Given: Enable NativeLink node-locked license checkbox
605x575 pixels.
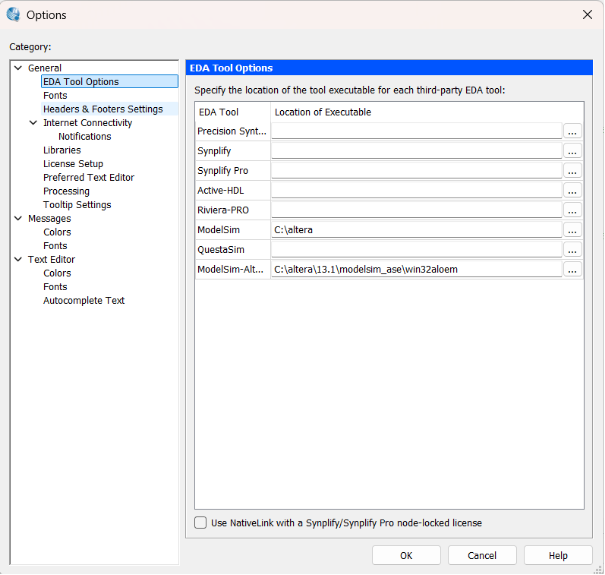Looking at the screenshot, I should click(200, 522).
